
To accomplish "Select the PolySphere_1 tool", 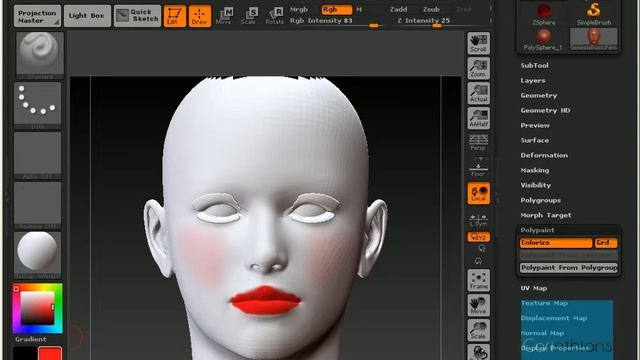I will pos(543,40).
